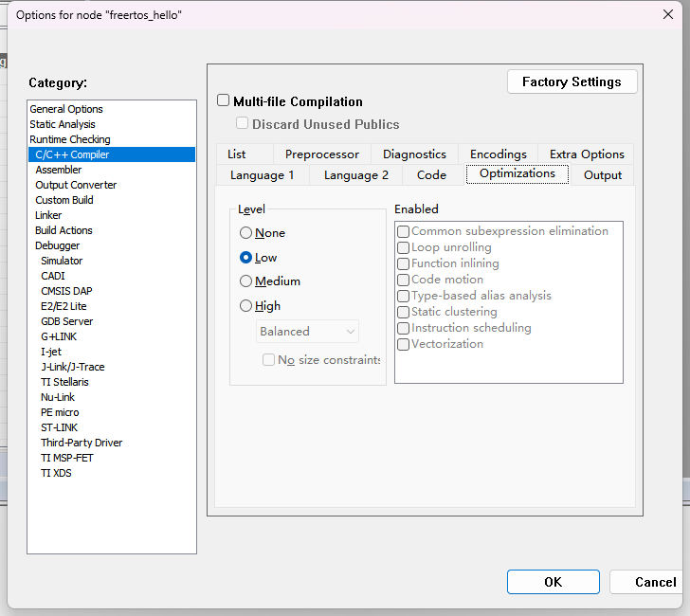Open the Static Analysis category
The width and height of the screenshot is (690, 616).
pos(63,124)
